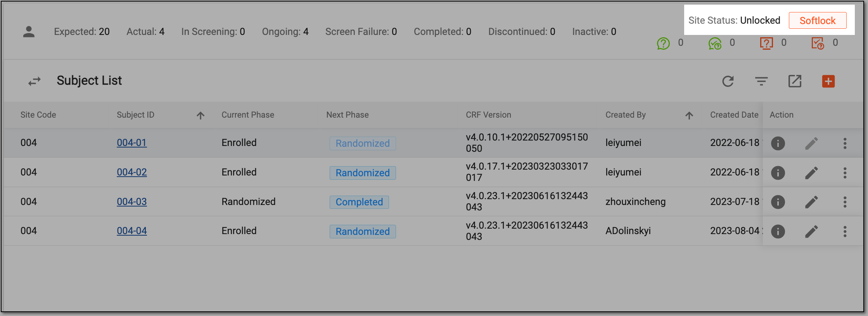
Task: Open the filter options for Subject List
Action: click(x=761, y=81)
